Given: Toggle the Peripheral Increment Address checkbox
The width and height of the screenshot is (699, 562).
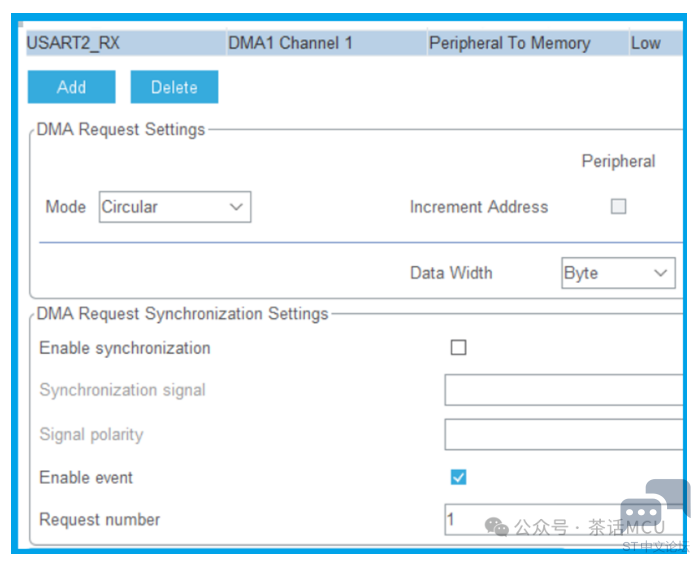Looking at the screenshot, I should [619, 207].
